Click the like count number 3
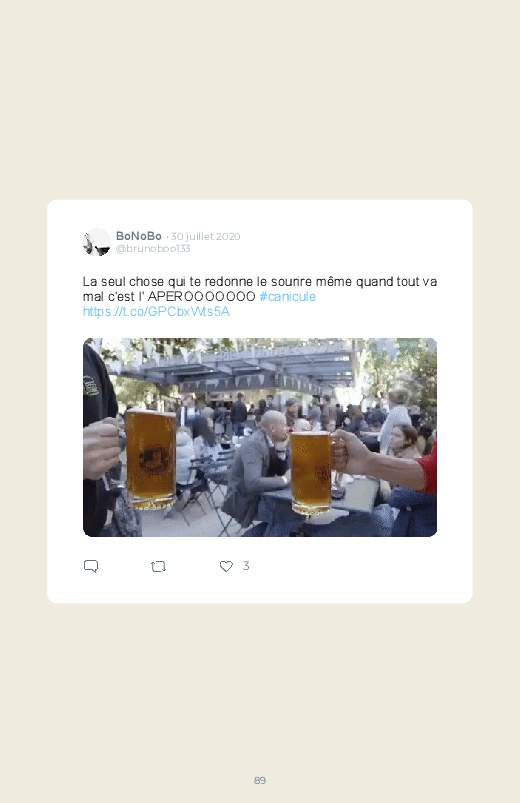Image resolution: width=520 pixels, height=803 pixels. pos(246,565)
